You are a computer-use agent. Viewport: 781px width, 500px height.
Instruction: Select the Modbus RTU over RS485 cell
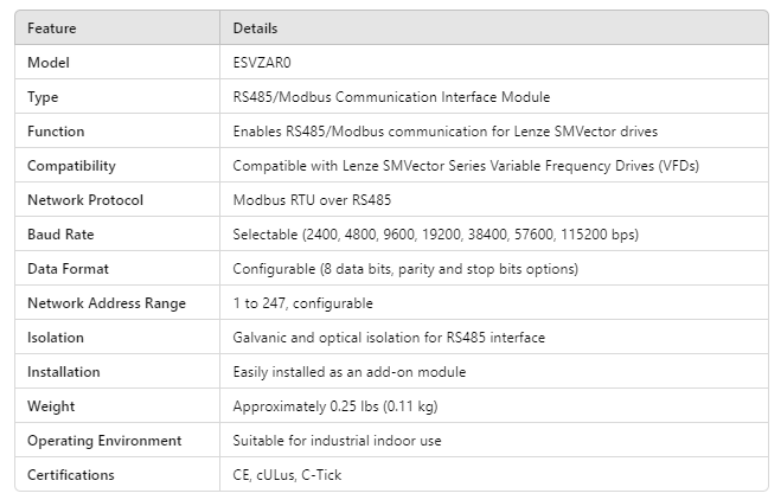coord(311,200)
